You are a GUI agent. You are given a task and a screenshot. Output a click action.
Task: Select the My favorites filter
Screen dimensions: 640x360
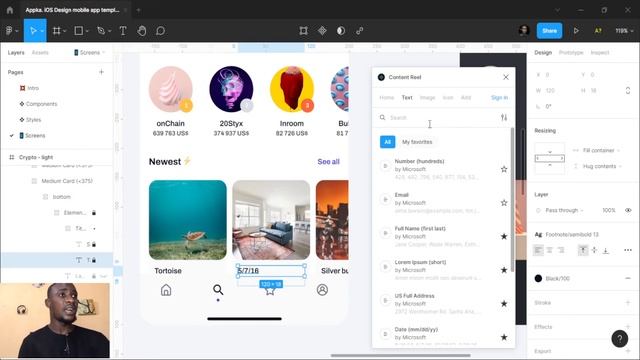pos(417,142)
